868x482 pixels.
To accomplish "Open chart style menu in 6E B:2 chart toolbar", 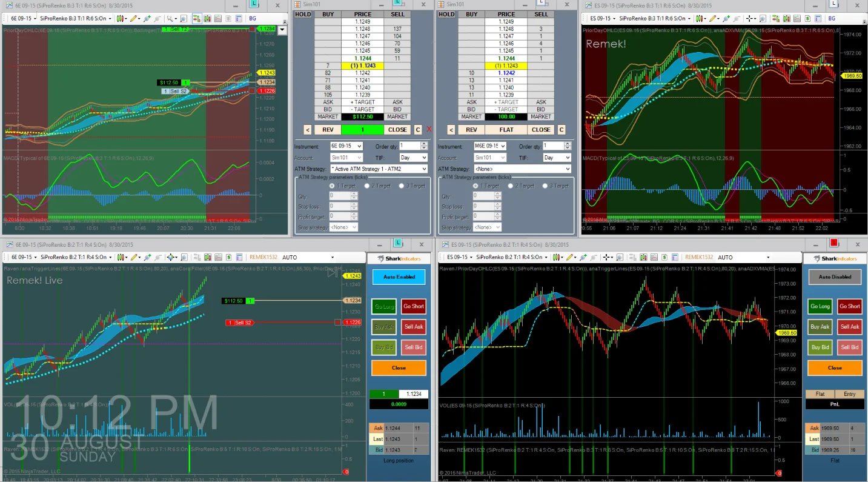I will click(122, 257).
